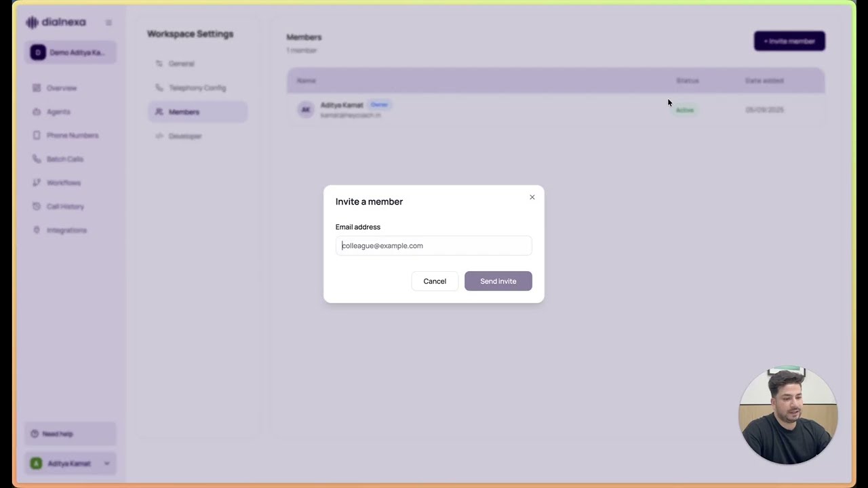The width and height of the screenshot is (868, 488).
Task: Click the Call History sidebar icon
Action: click(37, 207)
